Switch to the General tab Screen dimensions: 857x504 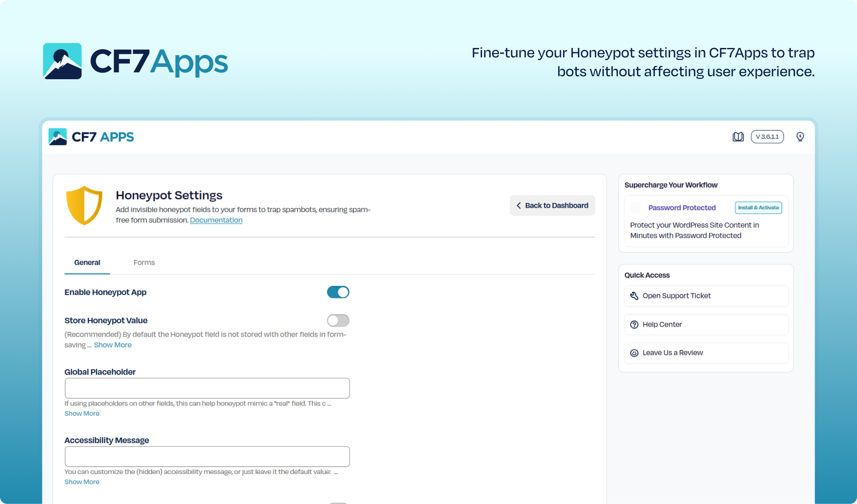pos(87,262)
